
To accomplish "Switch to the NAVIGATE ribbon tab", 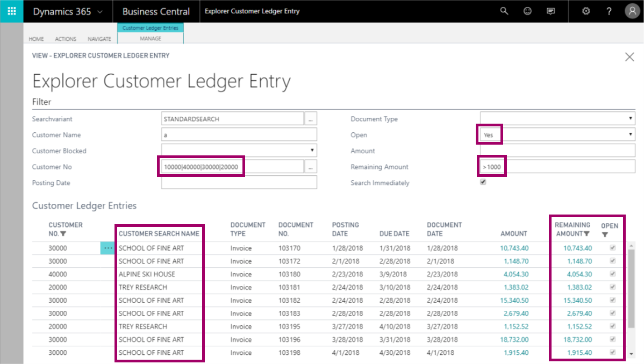I will (x=99, y=39).
